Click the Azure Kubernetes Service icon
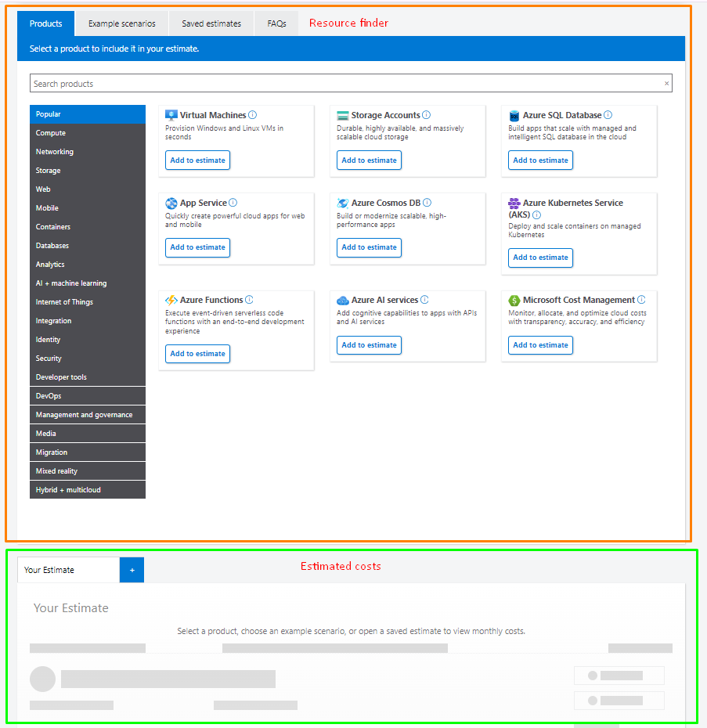This screenshot has width=707, height=728. 514,203
